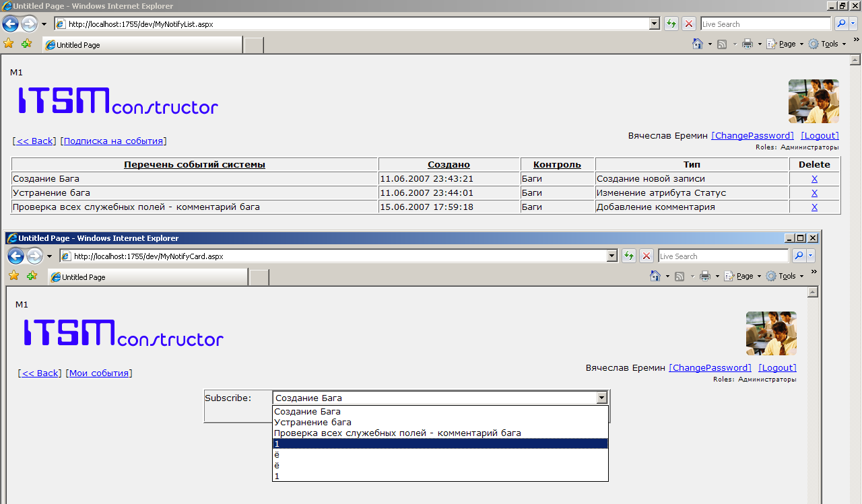The width and height of the screenshot is (862, 504).
Task: Open a new tab in MyNotifyList window
Action: click(253, 45)
